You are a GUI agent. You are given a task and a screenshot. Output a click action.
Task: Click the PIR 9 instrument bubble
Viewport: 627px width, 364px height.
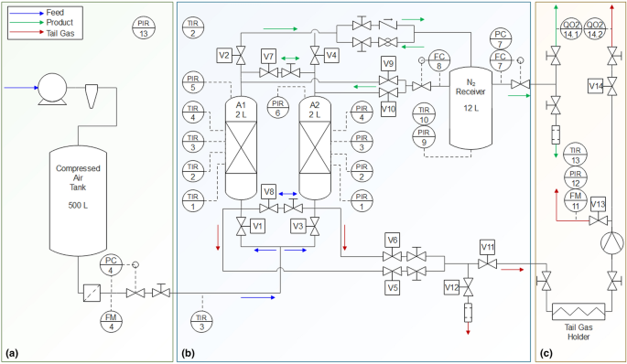(424, 136)
